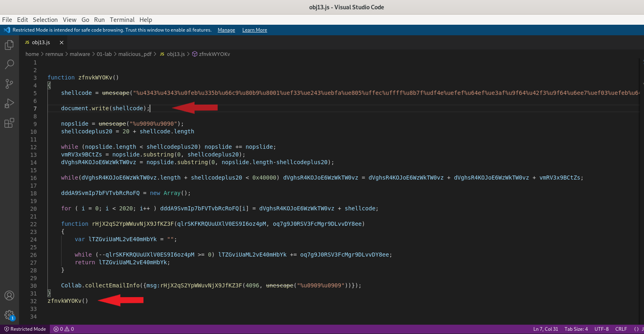Click the Manage link in restricted mode banner
This screenshot has height=334, width=644.
coord(226,30)
